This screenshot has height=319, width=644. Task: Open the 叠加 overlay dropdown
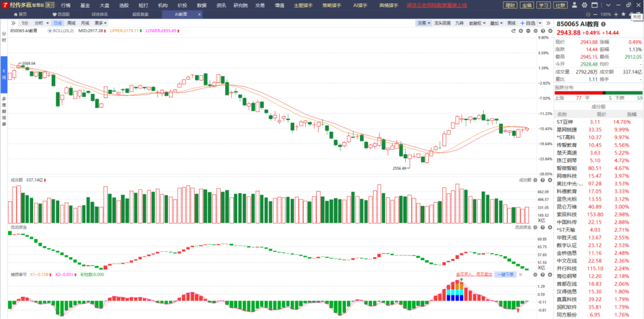[x=496, y=23]
